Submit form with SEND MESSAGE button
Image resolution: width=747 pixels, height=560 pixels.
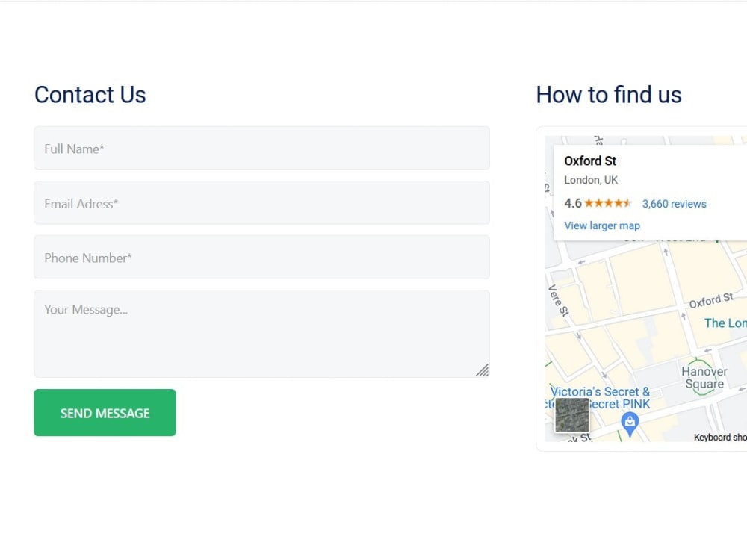point(105,412)
